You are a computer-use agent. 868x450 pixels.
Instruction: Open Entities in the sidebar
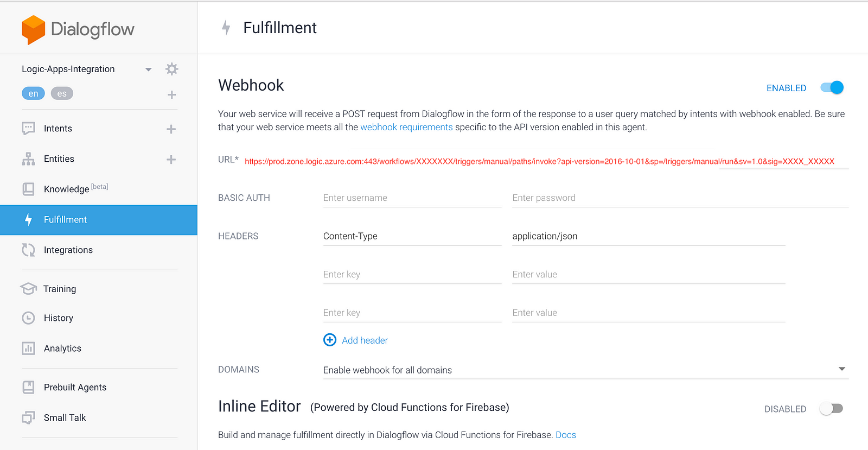59,159
